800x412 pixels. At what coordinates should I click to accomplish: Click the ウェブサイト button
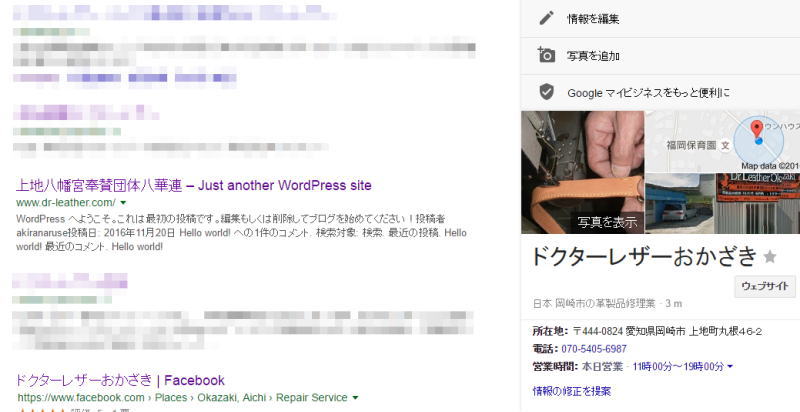[765, 286]
